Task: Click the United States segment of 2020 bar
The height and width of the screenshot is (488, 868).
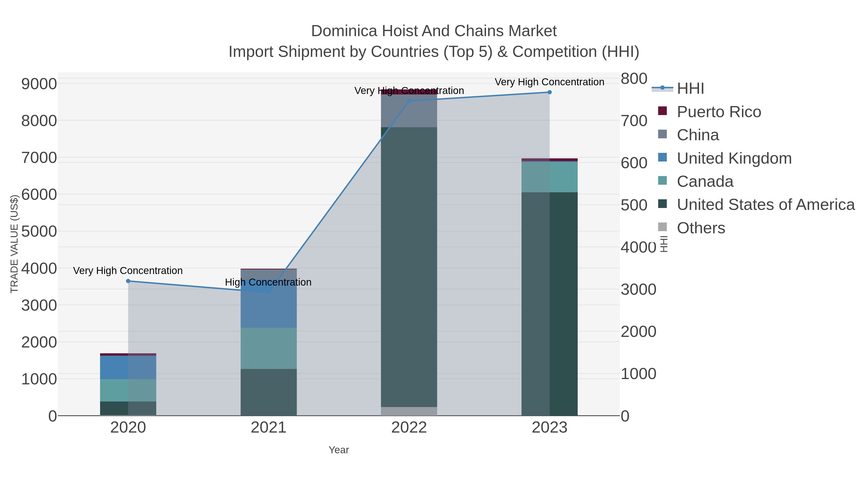Action: [x=128, y=408]
